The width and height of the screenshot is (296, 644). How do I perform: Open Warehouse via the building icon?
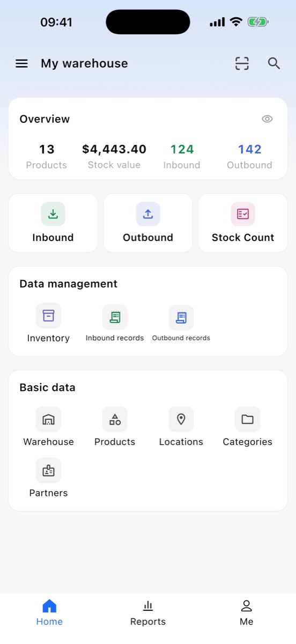(48, 419)
